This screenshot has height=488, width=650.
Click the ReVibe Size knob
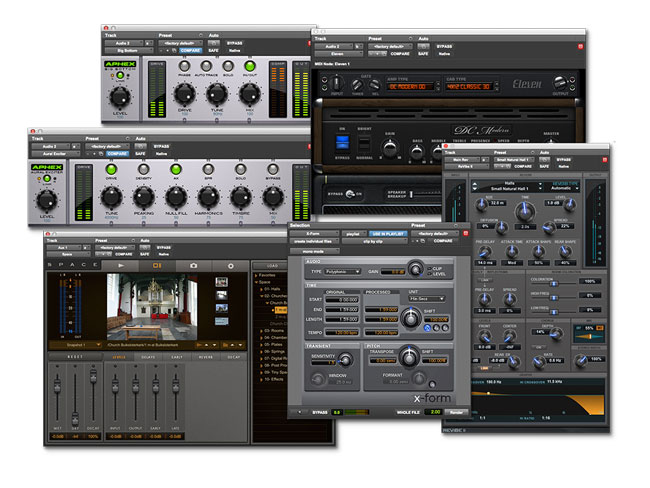[481, 204]
